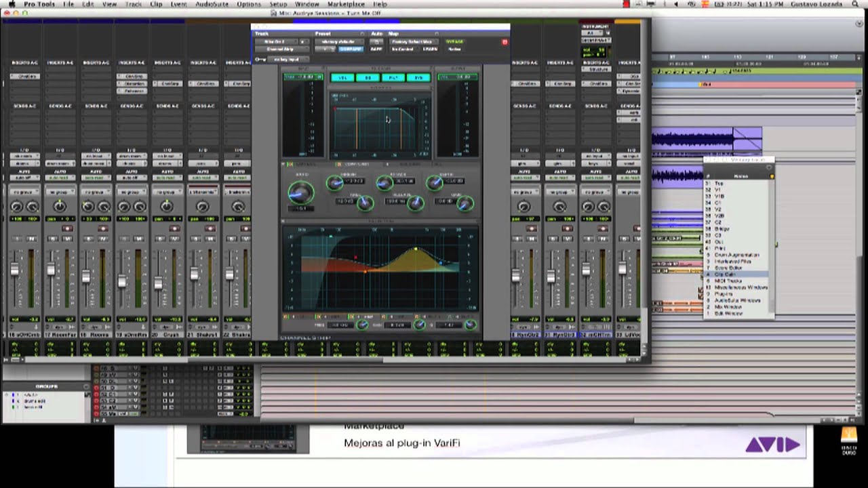Click the compressor KNEE knob
Viewport: 868px width, 488px height.
[x=366, y=203]
